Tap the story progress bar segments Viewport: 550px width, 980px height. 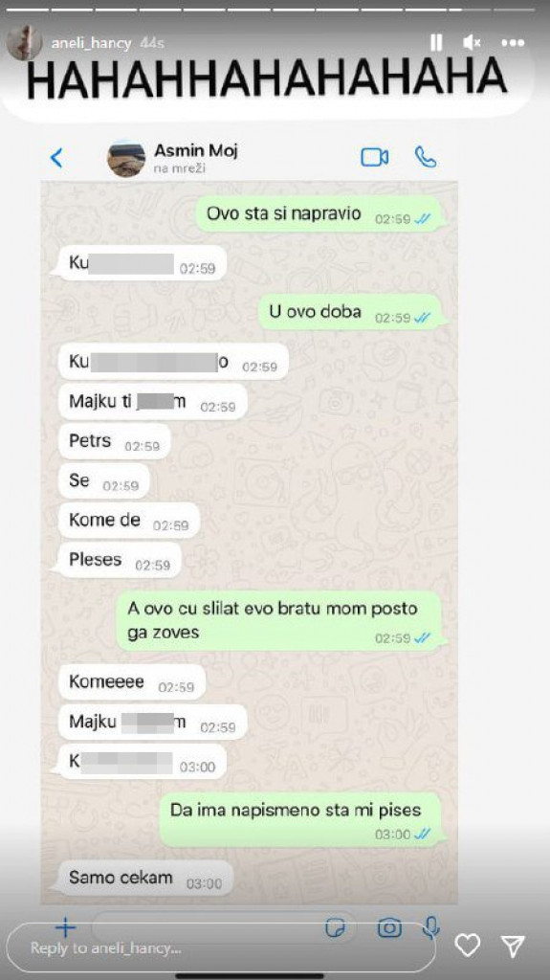tap(275, 10)
